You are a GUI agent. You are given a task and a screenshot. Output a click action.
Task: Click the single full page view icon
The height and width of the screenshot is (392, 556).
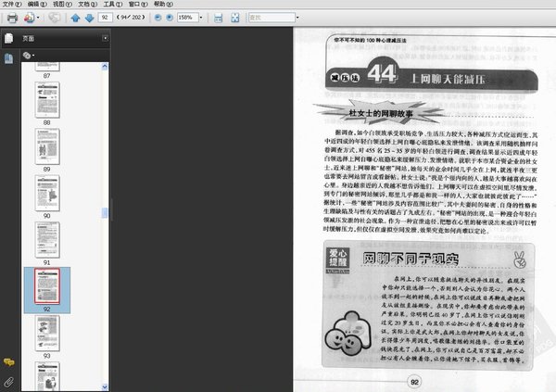tap(234, 17)
